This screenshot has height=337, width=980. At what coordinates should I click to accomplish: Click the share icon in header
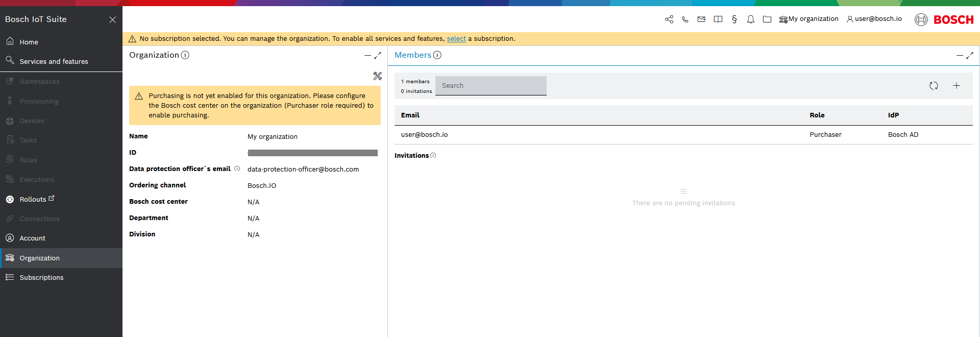pos(669,19)
